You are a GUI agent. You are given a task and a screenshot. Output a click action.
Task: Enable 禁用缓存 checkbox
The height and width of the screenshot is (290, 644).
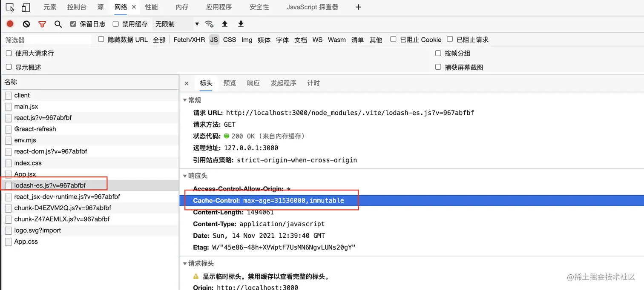click(115, 24)
